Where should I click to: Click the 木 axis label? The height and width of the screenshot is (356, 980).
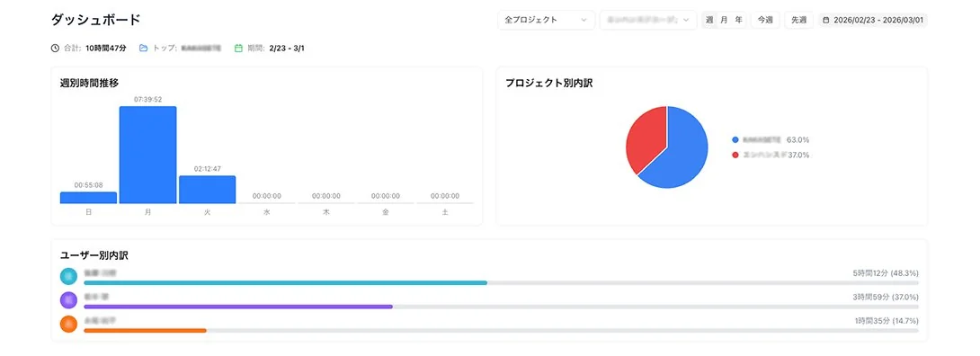(326, 212)
